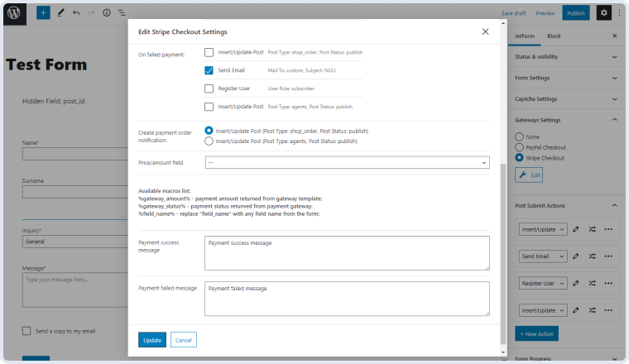
Task: Click the redo arrow icon
Action: 92,13
